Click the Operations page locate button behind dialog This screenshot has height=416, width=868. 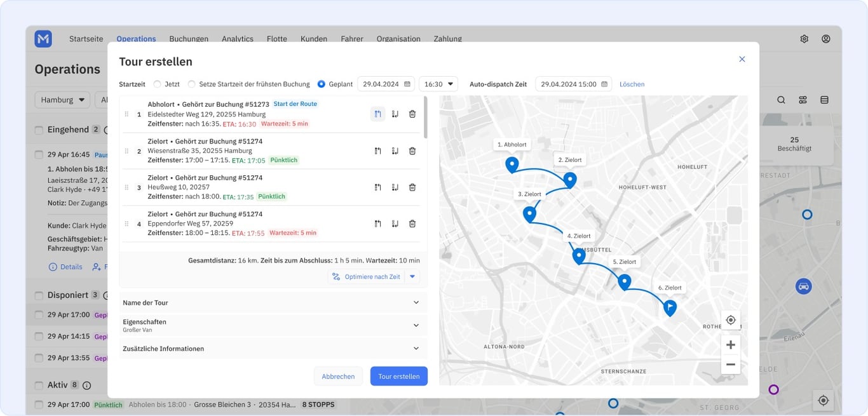coord(824,400)
